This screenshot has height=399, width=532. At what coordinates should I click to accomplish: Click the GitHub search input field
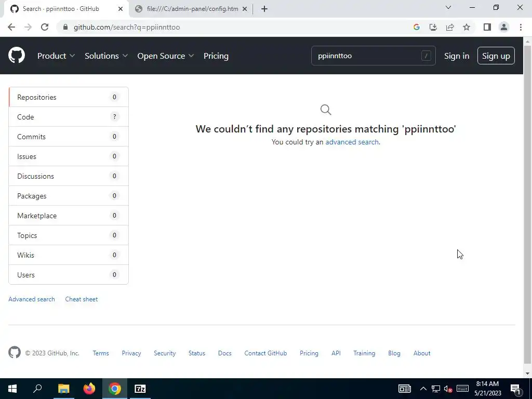373,56
